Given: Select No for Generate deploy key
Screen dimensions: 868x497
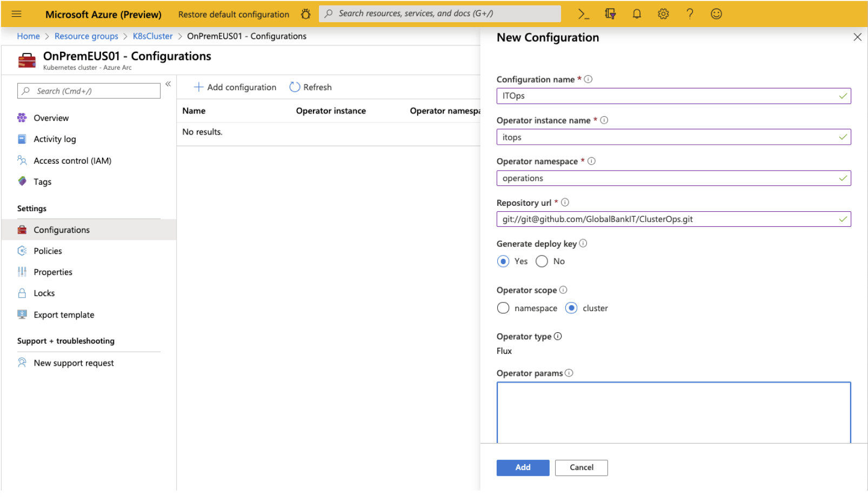Looking at the screenshot, I should click(x=542, y=261).
